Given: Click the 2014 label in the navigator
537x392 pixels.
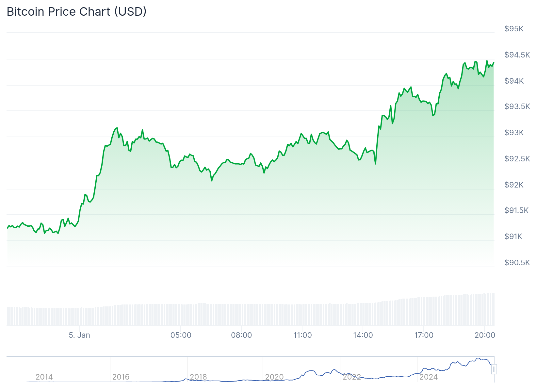Looking at the screenshot, I should click(x=44, y=377).
